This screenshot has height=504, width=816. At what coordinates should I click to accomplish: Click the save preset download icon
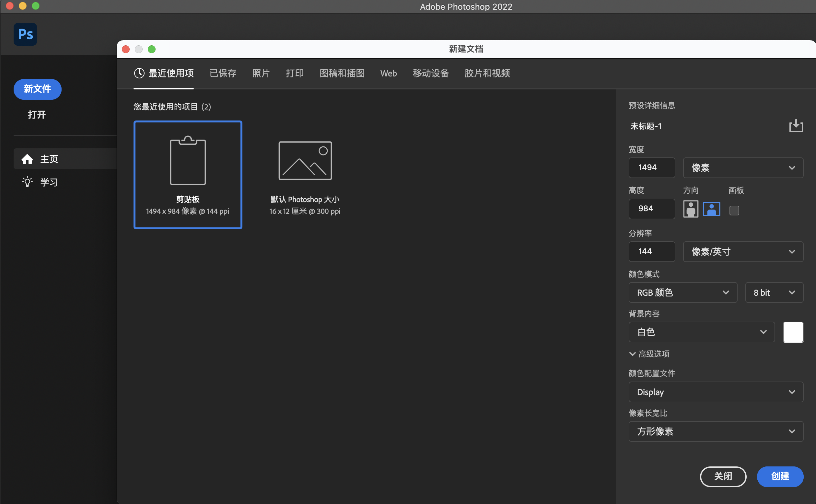point(796,126)
